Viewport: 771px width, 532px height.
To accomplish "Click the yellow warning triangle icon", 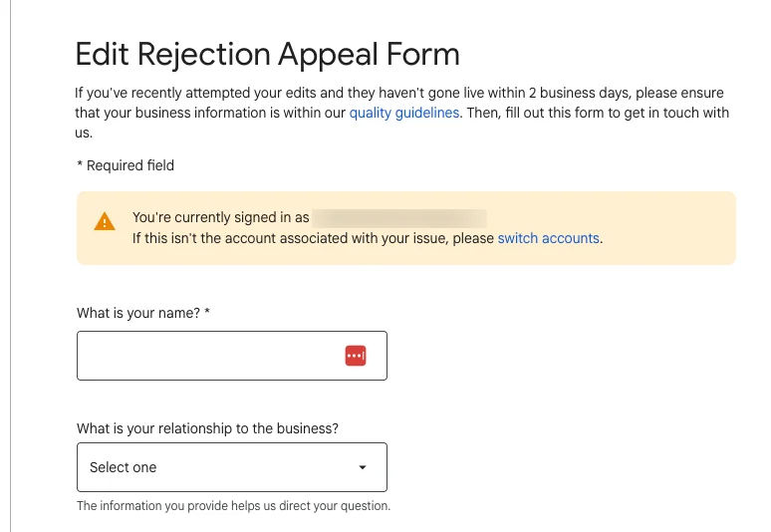I will (105, 222).
